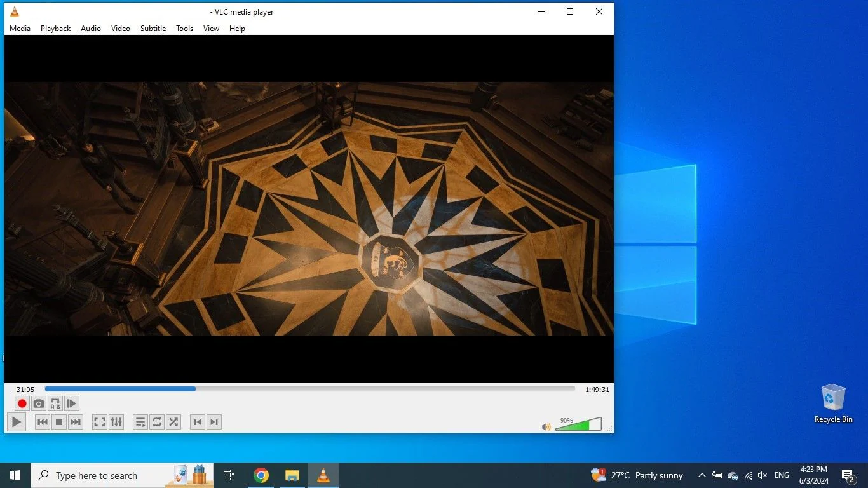Click the taskbar search box
Screen dimensions: 868x488
coord(122,475)
